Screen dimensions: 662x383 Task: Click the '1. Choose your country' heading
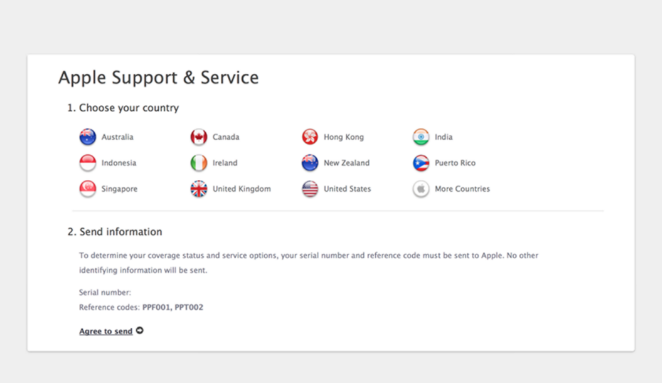click(x=123, y=108)
